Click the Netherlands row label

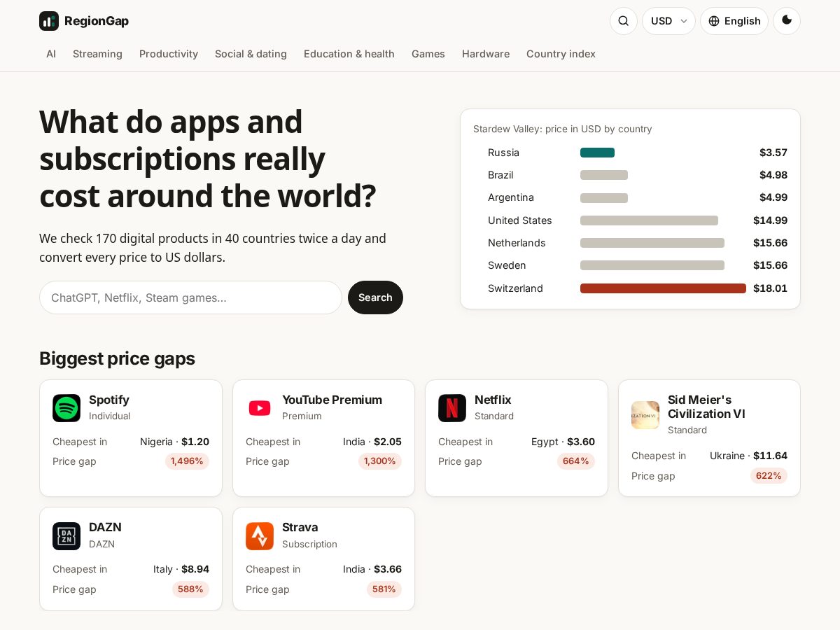click(517, 243)
